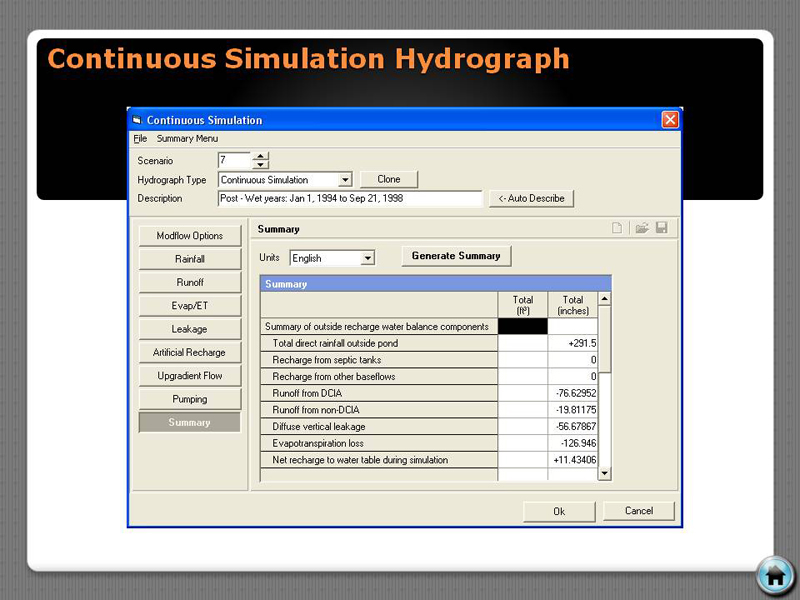Open the Hydrograph Type dropdown
The height and width of the screenshot is (600, 800).
[x=345, y=180]
